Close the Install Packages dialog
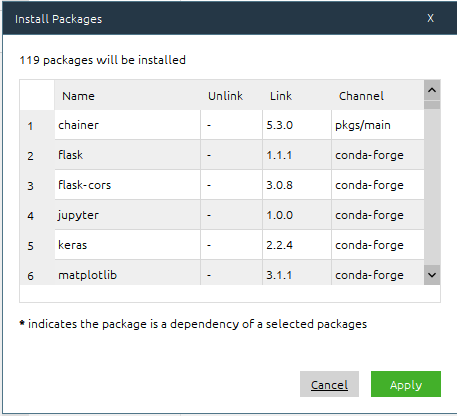This screenshot has height=416, width=457. [430, 18]
